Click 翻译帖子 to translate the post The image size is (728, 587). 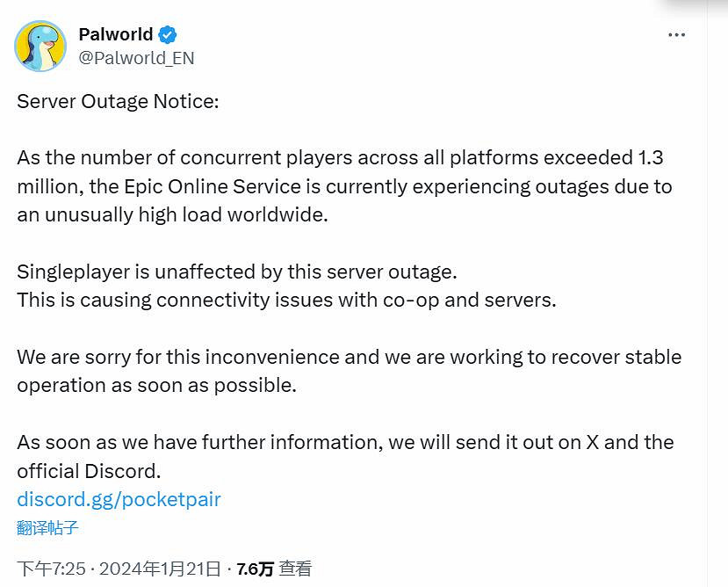pos(47,527)
